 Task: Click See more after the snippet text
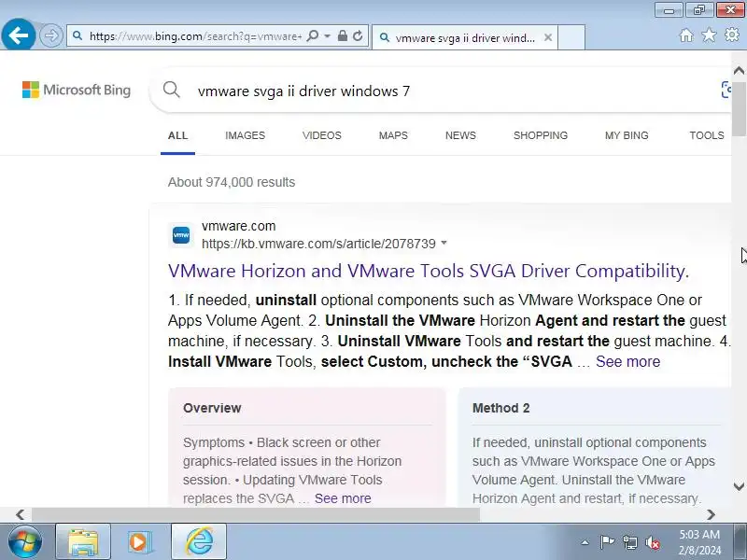tap(627, 361)
